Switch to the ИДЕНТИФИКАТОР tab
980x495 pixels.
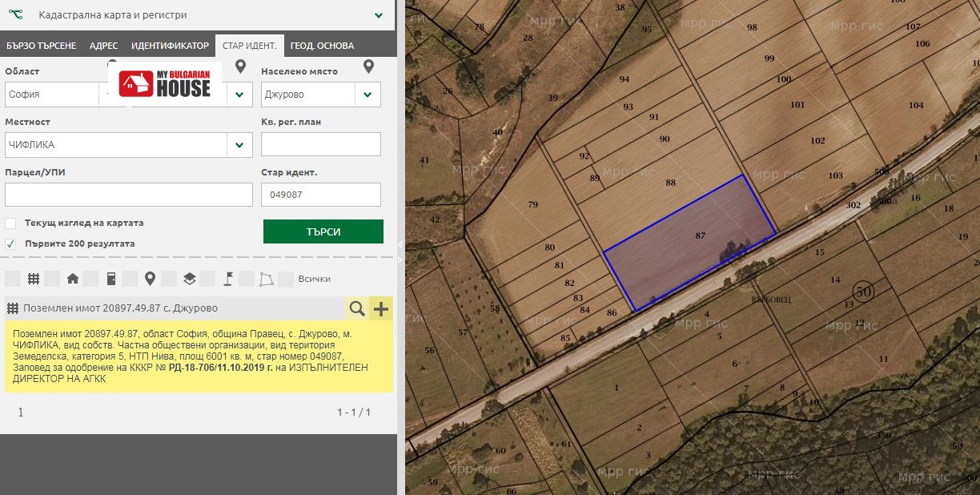coord(170,46)
